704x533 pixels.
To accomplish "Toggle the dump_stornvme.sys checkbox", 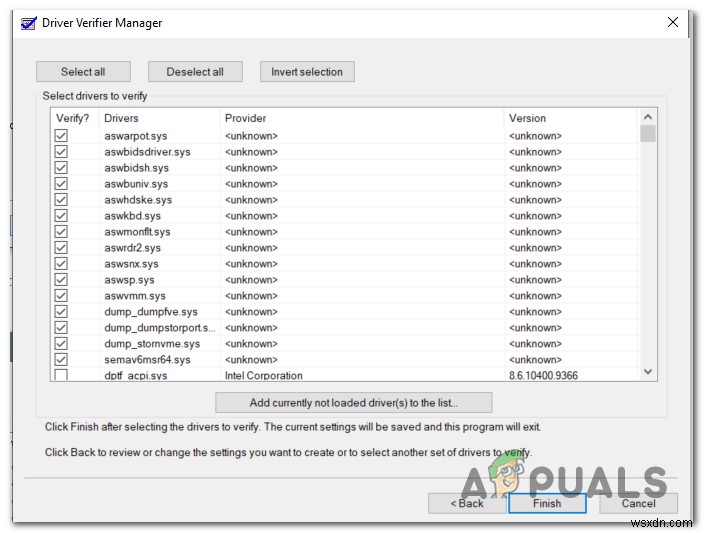I will pyautogui.click(x=61, y=344).
